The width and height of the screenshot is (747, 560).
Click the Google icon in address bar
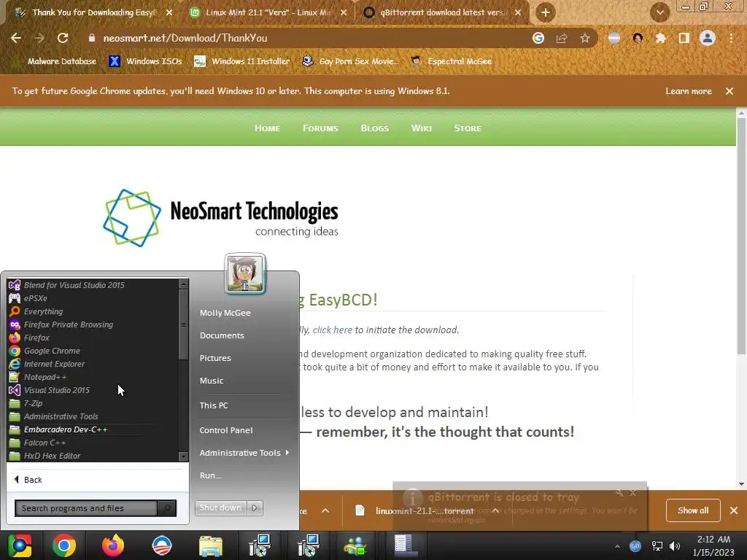538,38
